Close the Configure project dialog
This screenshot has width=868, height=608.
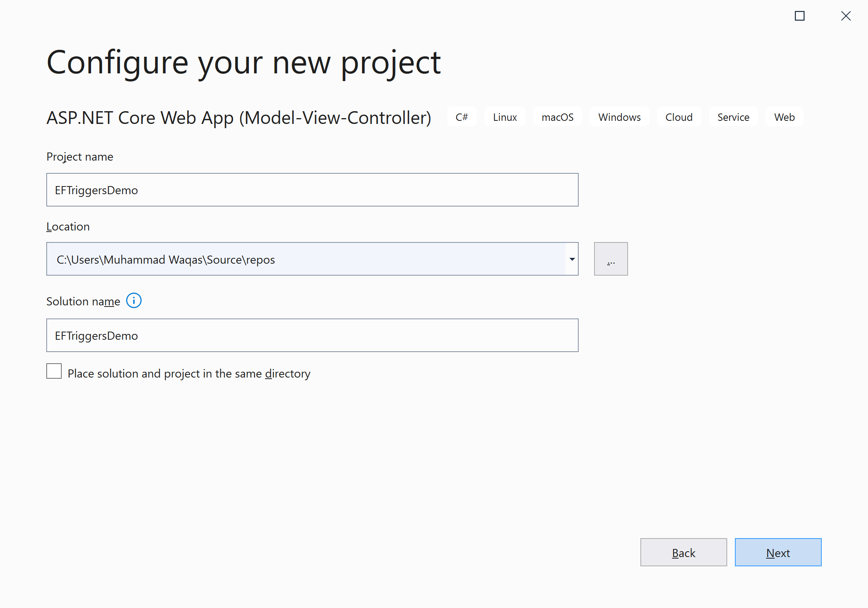coord(846,16)
